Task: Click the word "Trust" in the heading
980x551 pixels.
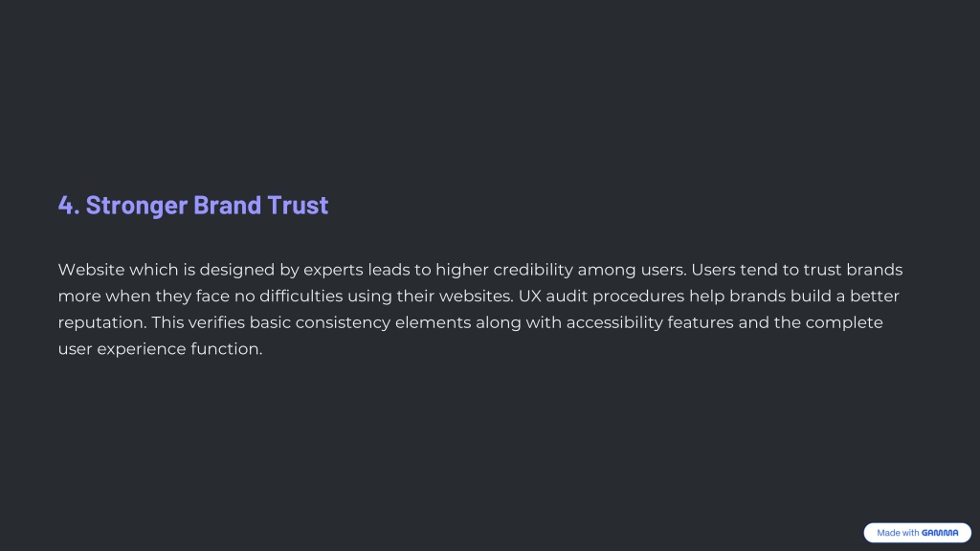Action: [x=298, y=205]
